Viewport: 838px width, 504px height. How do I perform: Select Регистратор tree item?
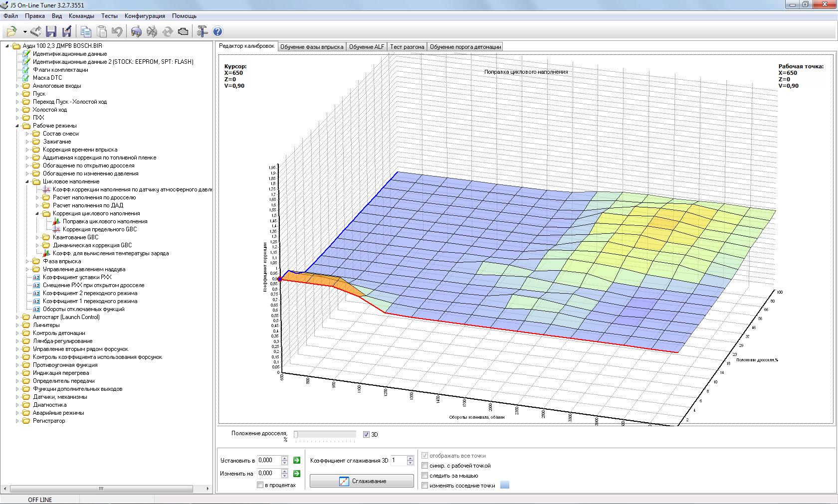[x=49, y=421]
